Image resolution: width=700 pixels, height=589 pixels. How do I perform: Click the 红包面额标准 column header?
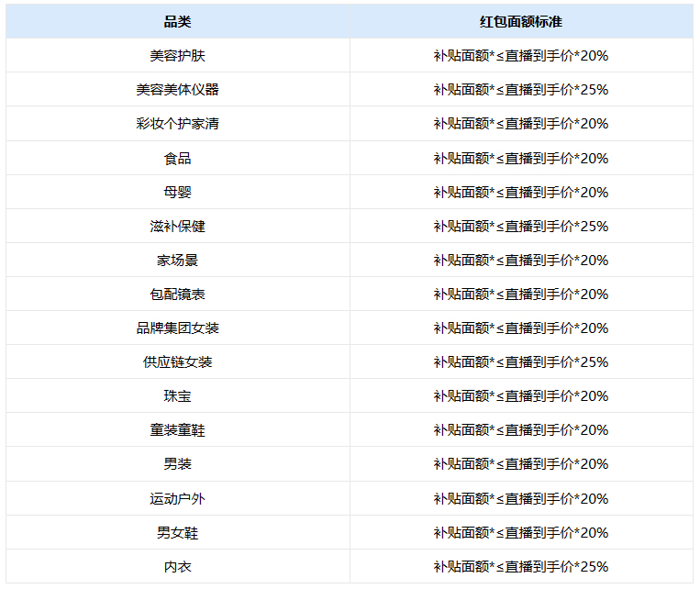[x=521, y=22]
